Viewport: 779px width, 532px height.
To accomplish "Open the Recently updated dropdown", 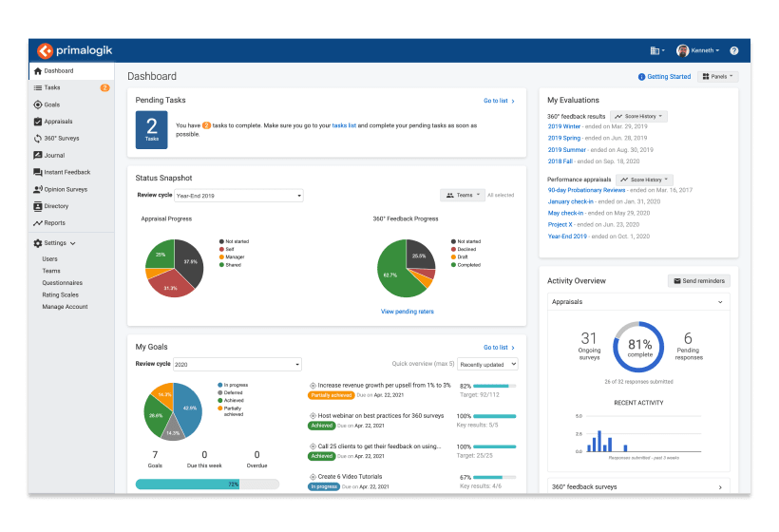I will pos(488,364).
